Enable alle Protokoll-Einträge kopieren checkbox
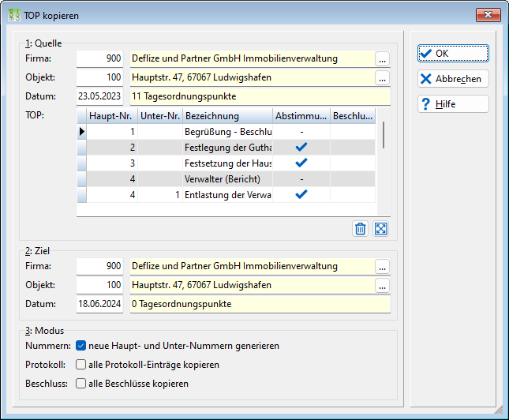The width and height of the screenshot is (509, 420). [x=80, y=365]
